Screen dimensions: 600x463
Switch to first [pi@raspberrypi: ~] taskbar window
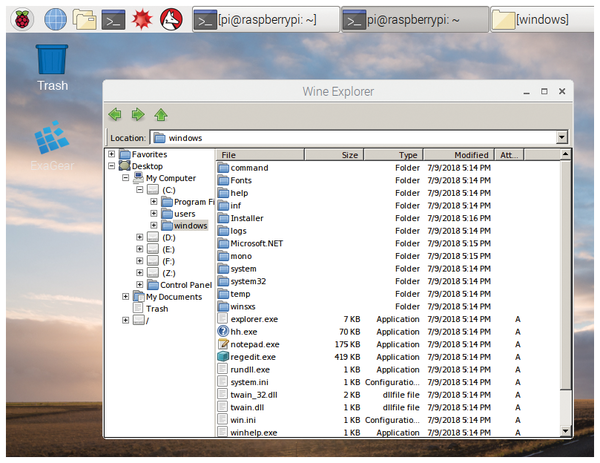pos(266,20)
